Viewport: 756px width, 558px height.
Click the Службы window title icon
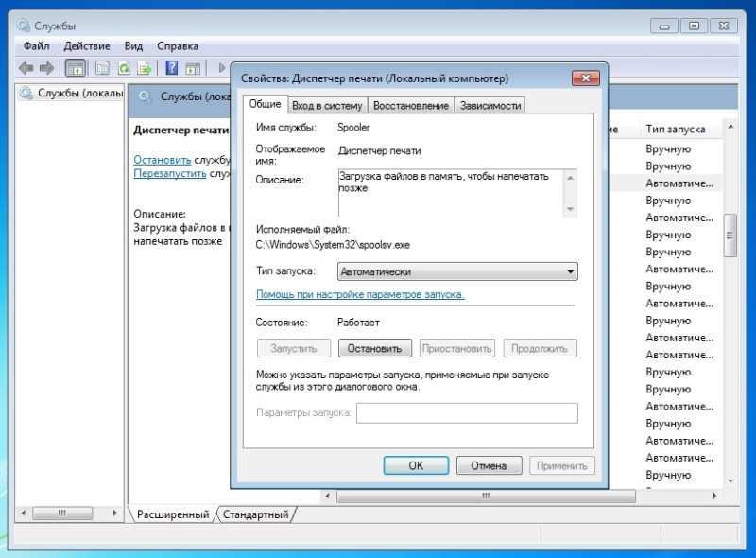tap(23, 26)
